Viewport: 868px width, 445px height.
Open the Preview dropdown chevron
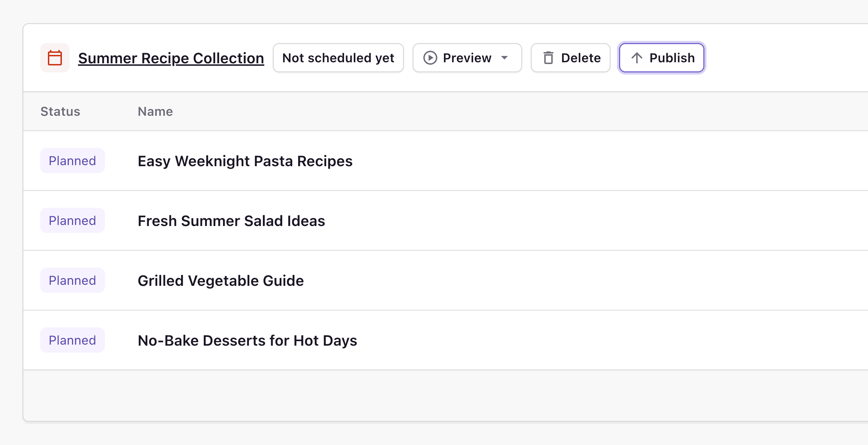pyautogui.click(x=505, y=58)
